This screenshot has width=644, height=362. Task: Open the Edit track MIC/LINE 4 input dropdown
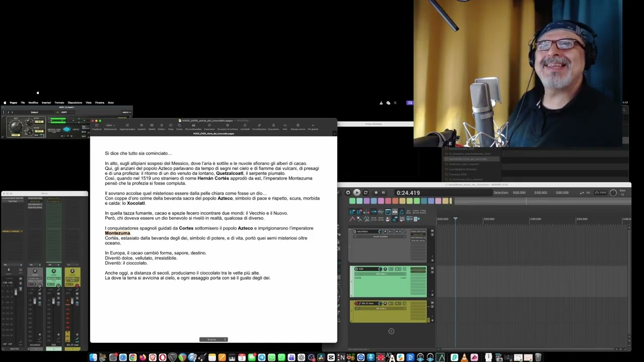pyautogui.click(x=380, y=274)
